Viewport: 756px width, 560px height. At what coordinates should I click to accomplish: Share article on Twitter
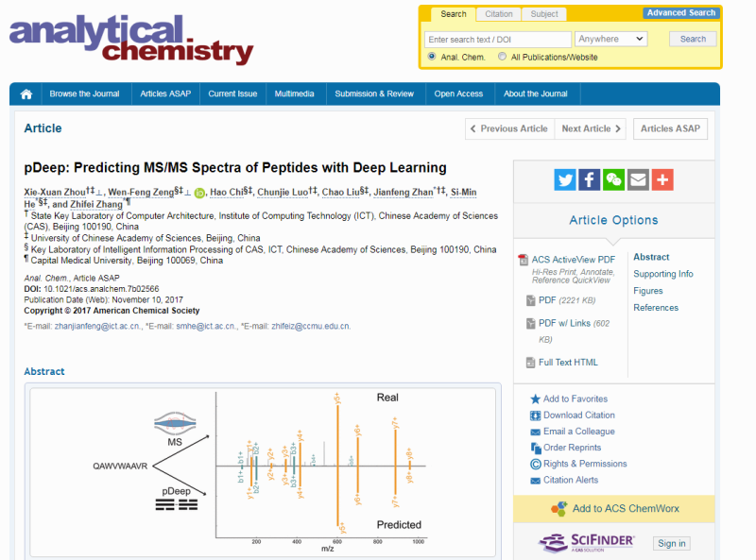[x=565, y=179]
